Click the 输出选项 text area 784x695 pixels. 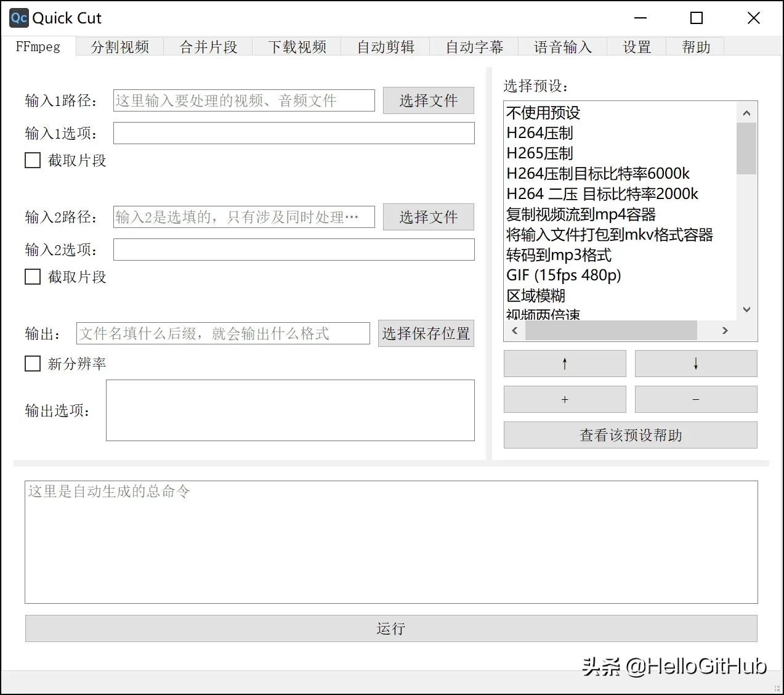coord(290,410)
